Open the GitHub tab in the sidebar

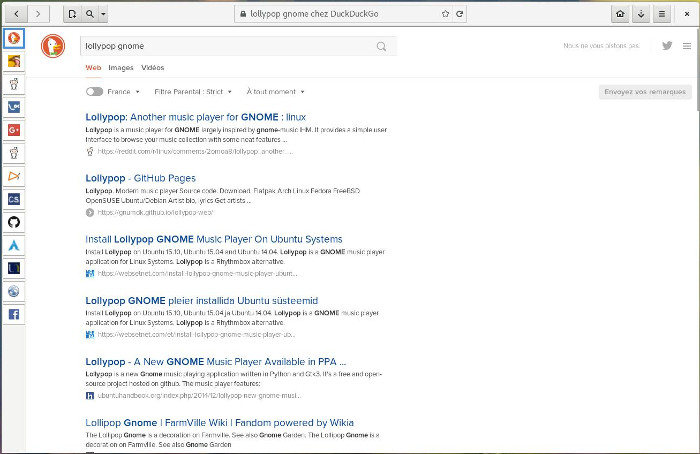tap(14, 222)
